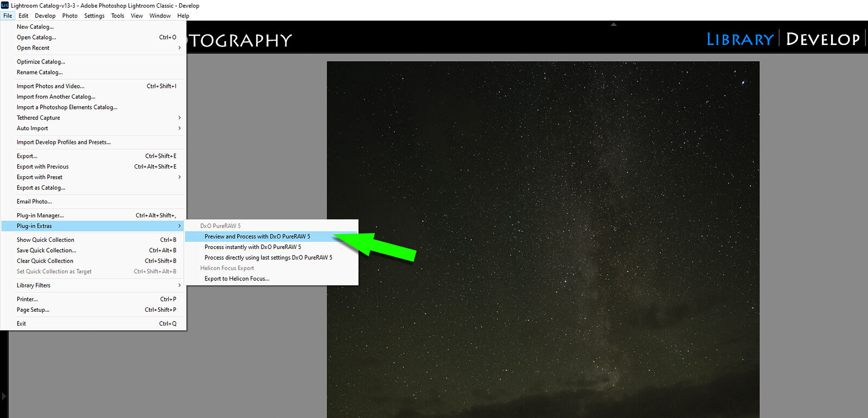Screen dimensions: 868x418
Task: Select Clear Quick Collection entry
Action: click(x=93, y=261)
